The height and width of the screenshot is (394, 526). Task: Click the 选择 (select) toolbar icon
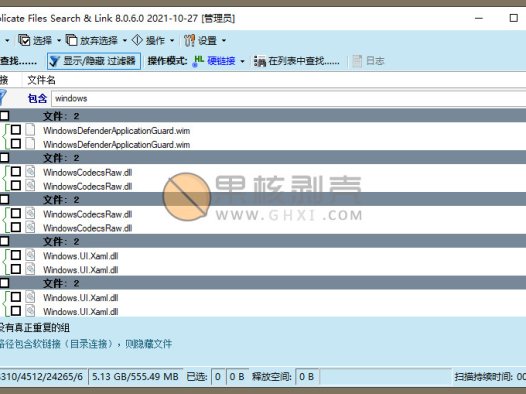click(24, 40)
